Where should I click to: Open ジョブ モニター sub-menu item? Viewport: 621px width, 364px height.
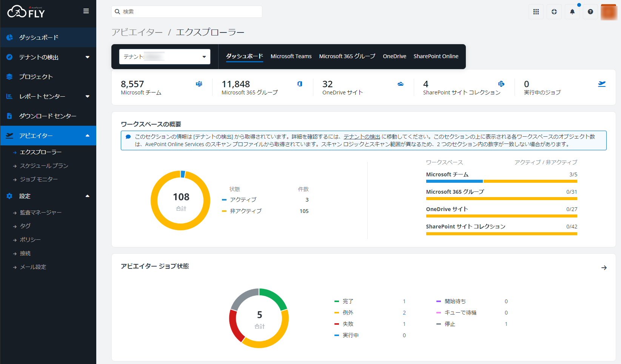coord(39,179)
